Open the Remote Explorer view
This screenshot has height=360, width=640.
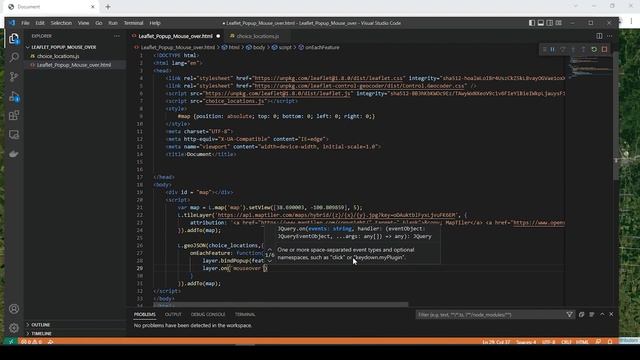point(14,135)
